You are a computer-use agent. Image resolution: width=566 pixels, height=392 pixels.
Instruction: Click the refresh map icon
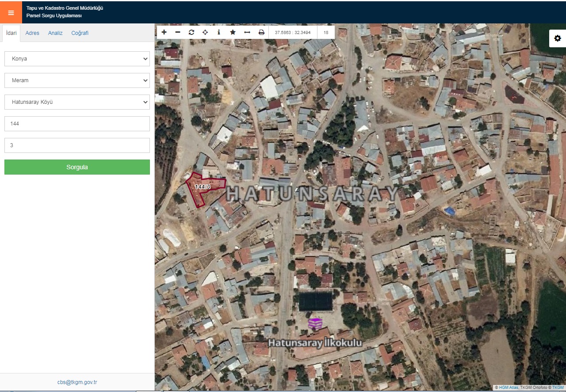point(191,32)
